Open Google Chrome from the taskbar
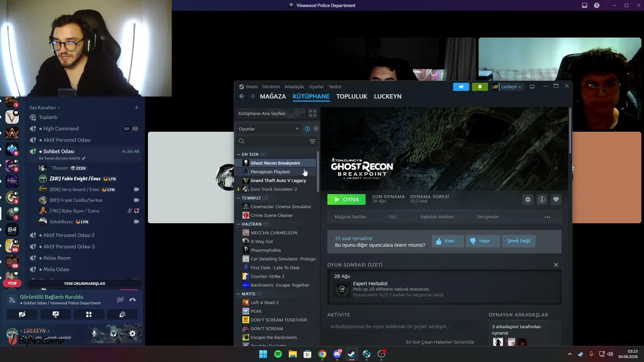Image resolution: width=644 pixels, height=362 pixels. click(322, 354)
